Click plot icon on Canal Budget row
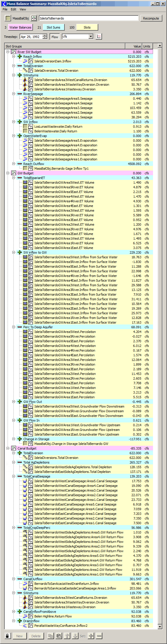This screenshot has width=167, height=644. (x=13, y=448)
